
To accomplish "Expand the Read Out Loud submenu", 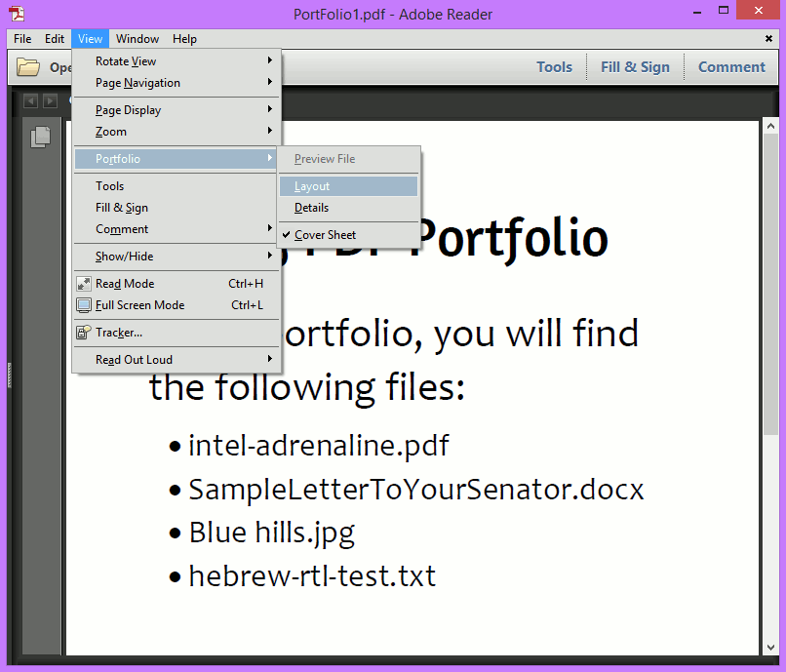I will pos(177,360).
